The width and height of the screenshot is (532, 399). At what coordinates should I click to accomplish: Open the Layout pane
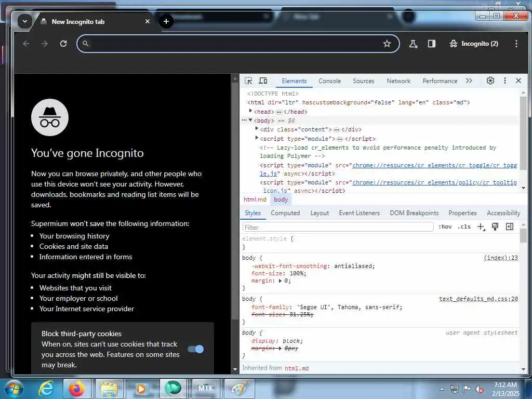320,213
